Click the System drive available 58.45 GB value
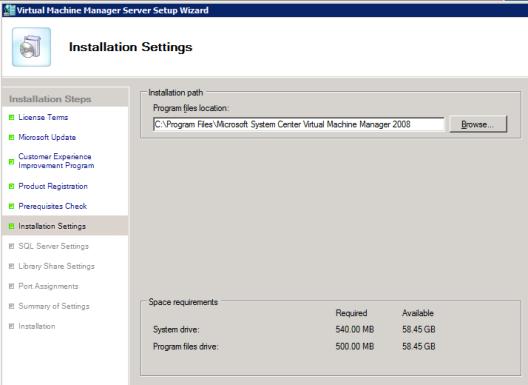 (419, 329)
